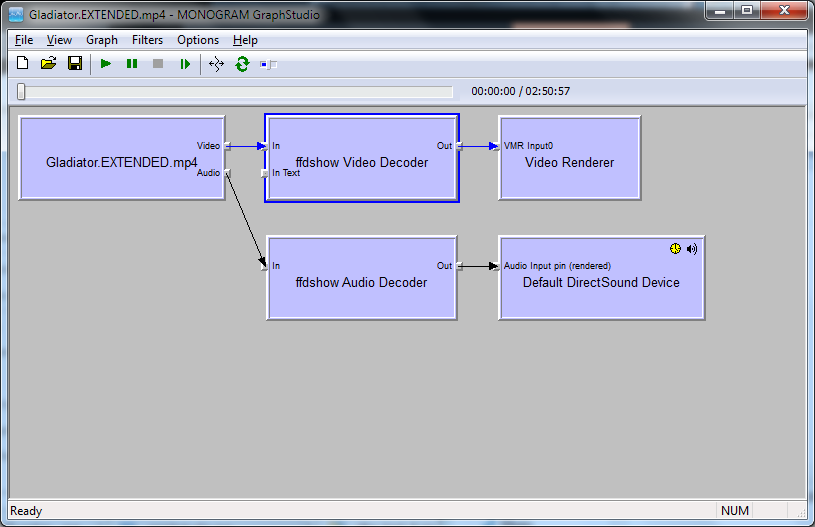Click the seek bar mode icon

(x=268, y=64)
